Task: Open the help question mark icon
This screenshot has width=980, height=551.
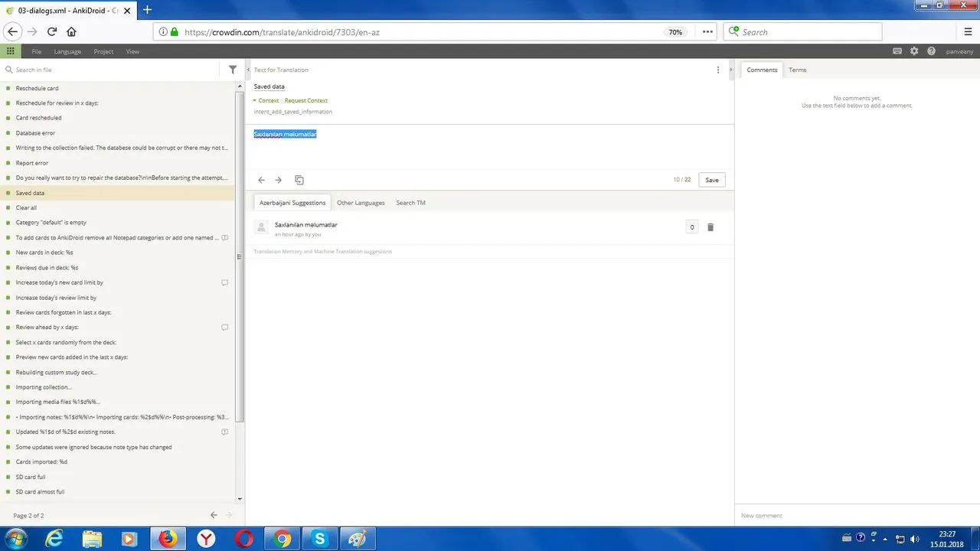Action: pos(931,51)
